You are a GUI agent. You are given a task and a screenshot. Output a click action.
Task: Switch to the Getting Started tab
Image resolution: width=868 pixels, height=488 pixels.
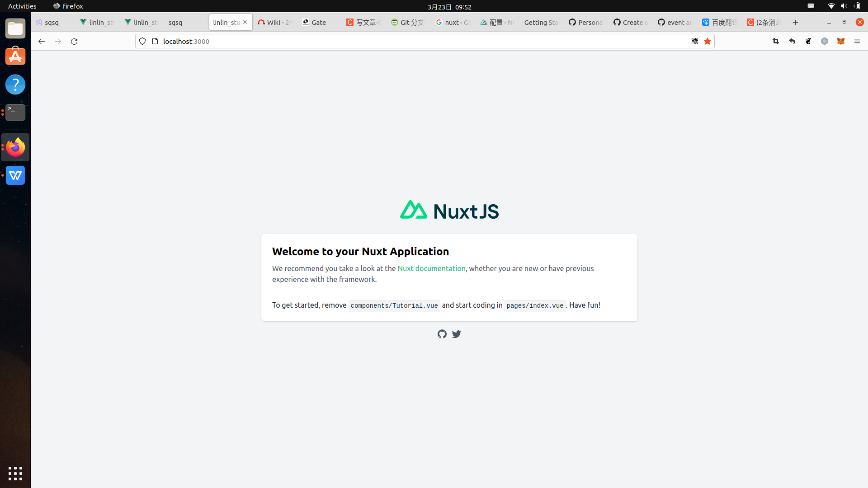coord(541,22)
